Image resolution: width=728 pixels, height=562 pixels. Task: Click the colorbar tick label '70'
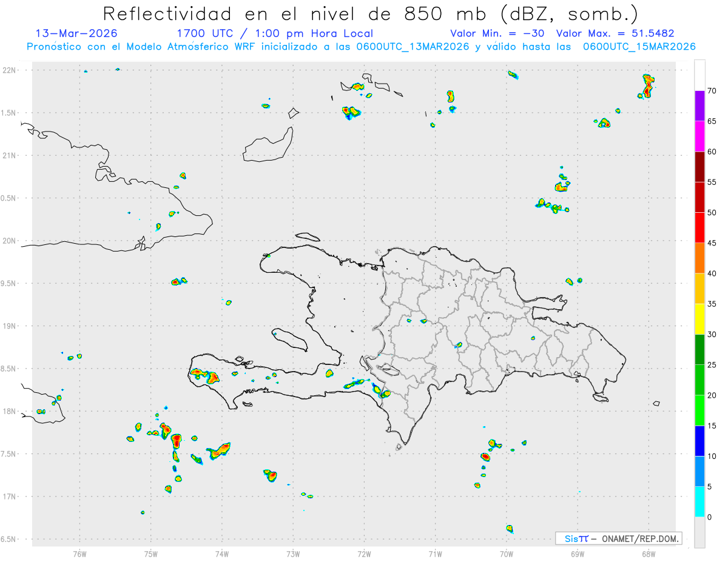click(712, 91)
